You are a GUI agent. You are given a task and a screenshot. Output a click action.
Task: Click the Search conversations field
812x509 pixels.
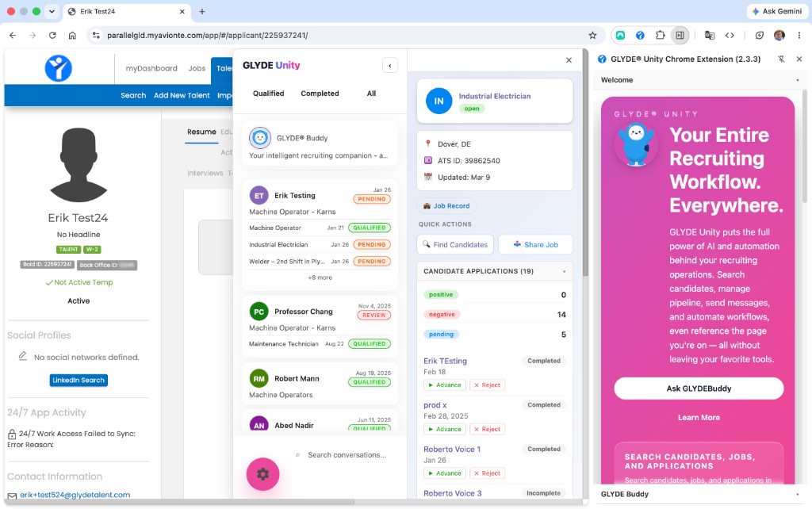[x=347, y=454]
